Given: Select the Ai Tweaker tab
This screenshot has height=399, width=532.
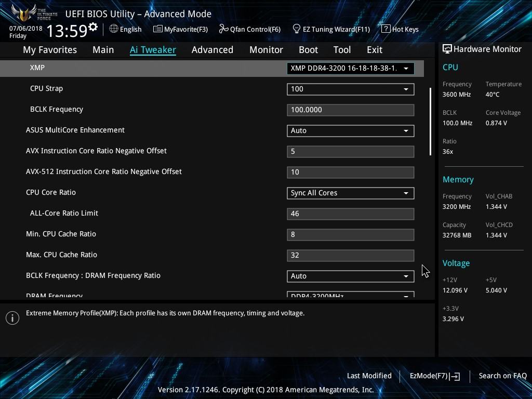Looking at the screenshot, I should pyautogui.click(x=153, y=50).
